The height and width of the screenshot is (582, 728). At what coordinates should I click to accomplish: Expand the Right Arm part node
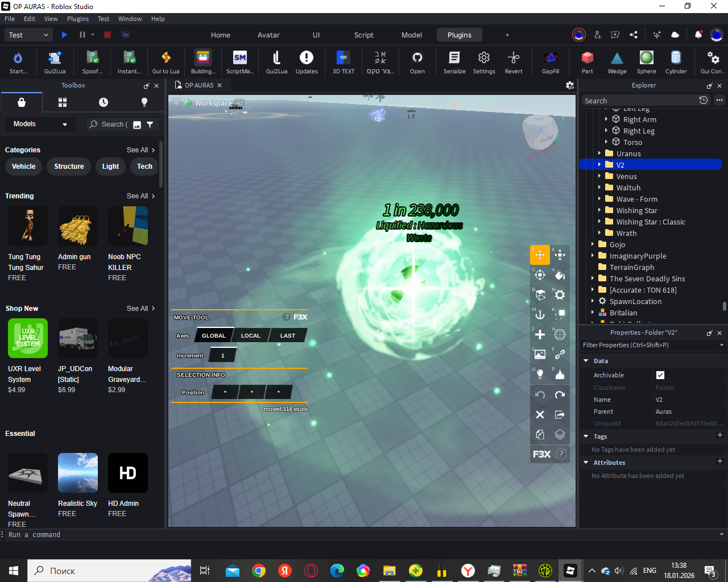606,119
